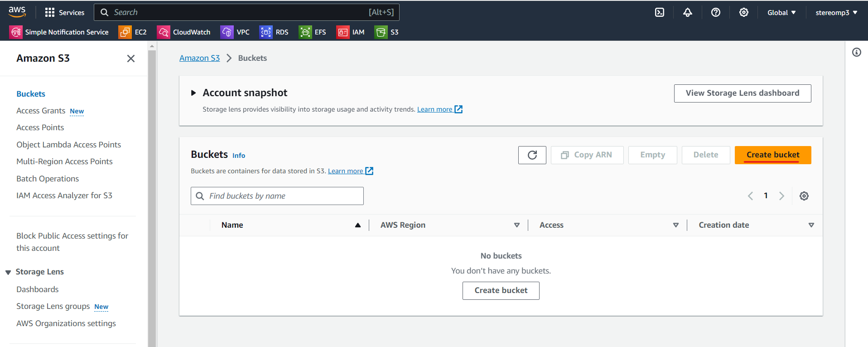Click the New badge beside Storage Lens groups
The width and height of the screenshot is (868, 347).
[x=101, y=307]
